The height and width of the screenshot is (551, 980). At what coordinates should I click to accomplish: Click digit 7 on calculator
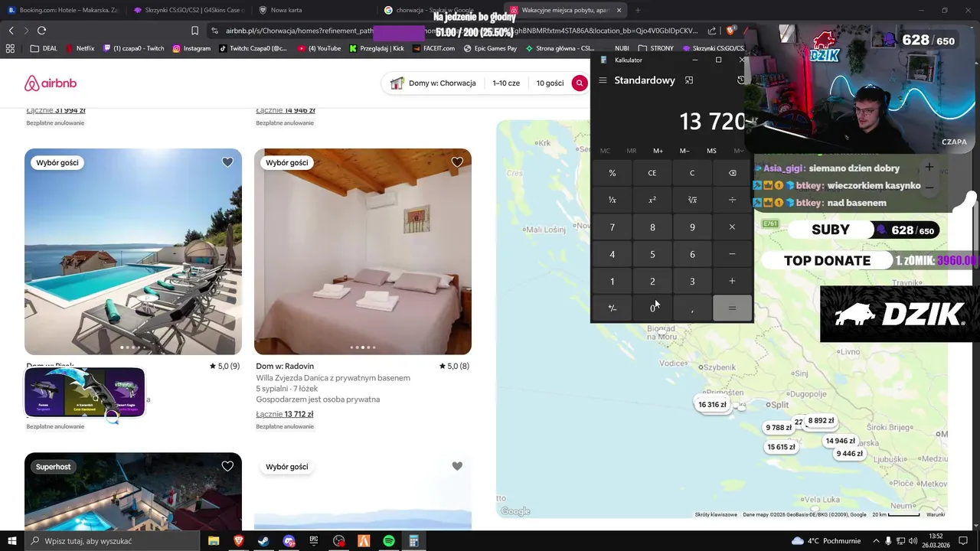(x=612, y=227)
